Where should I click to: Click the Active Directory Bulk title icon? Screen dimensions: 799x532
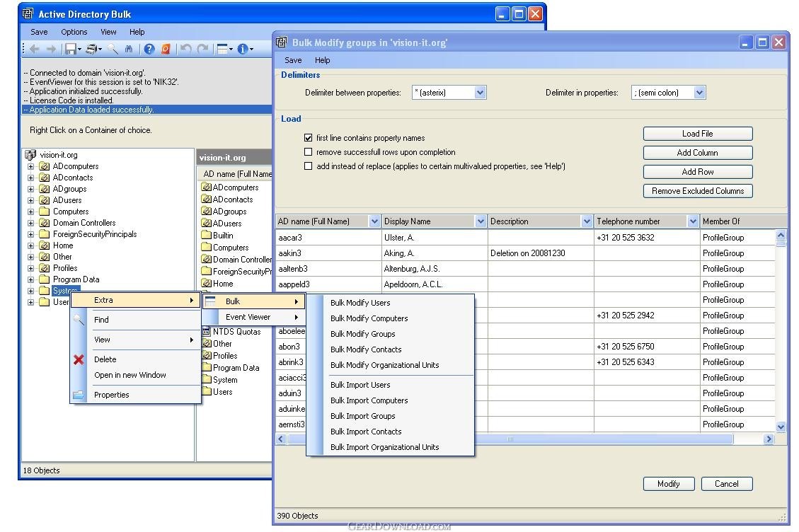(x=28, y=13)
